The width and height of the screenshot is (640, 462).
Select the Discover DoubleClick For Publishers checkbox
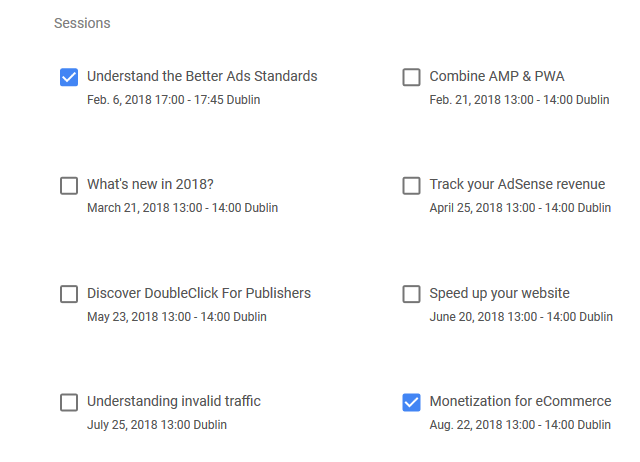(69, 294)
